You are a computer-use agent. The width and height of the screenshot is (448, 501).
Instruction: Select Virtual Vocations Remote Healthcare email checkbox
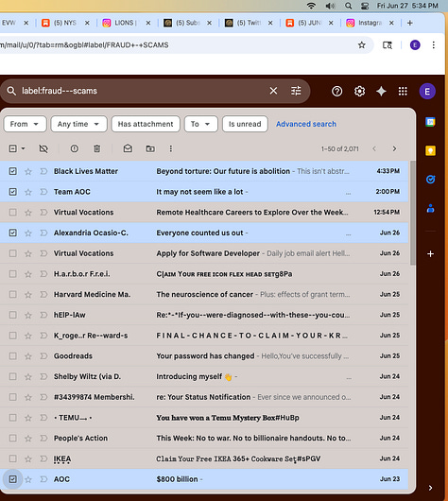click(13, 212)
